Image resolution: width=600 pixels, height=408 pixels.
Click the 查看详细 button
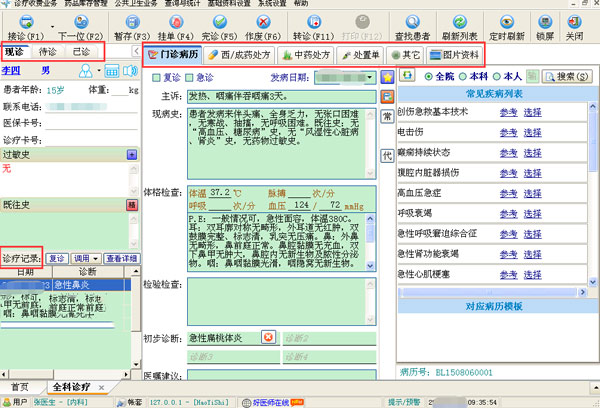pyautogui.click(x=121, y=257)
